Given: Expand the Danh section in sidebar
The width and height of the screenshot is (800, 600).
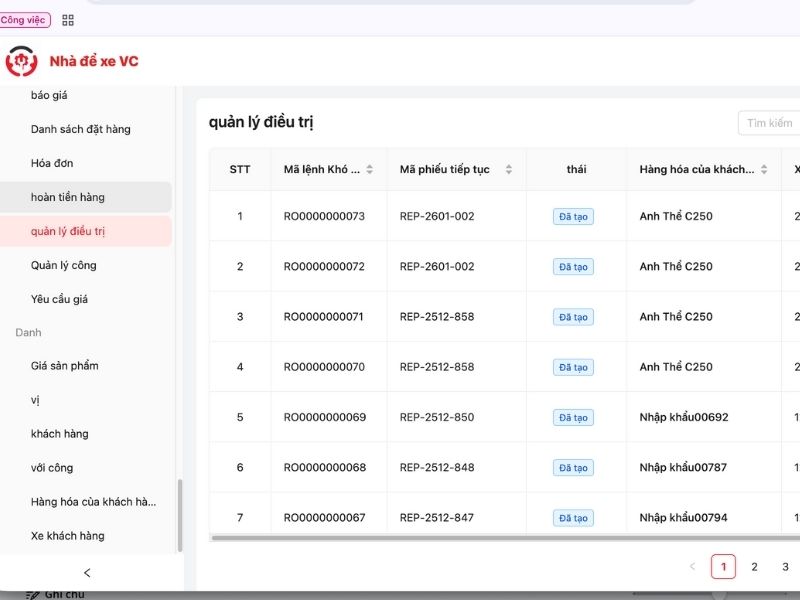Looking at the screenshot, I should pos(28,332).
